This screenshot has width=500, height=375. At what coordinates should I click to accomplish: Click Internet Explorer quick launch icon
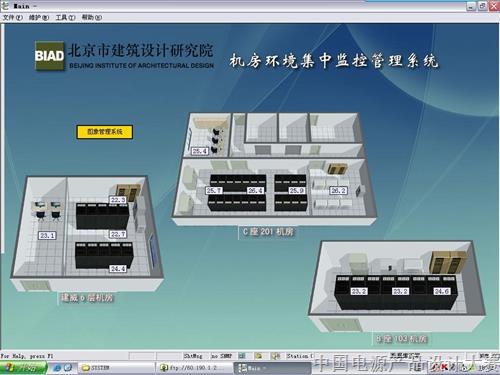[x=58, y=368]
